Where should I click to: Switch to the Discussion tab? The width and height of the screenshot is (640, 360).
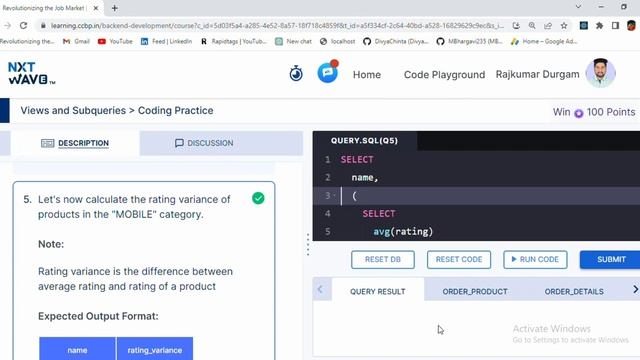(x=204, y=143)
